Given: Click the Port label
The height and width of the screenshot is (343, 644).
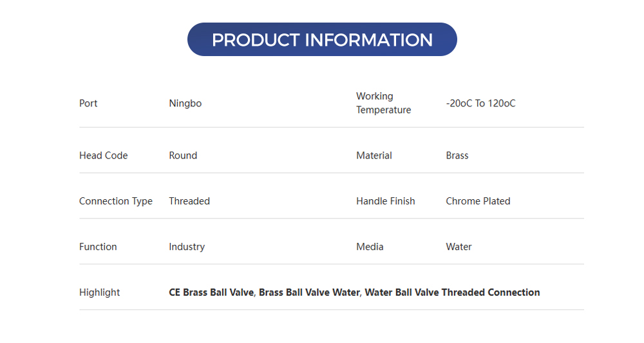Looking at the screenshot, I should (88, 103).
